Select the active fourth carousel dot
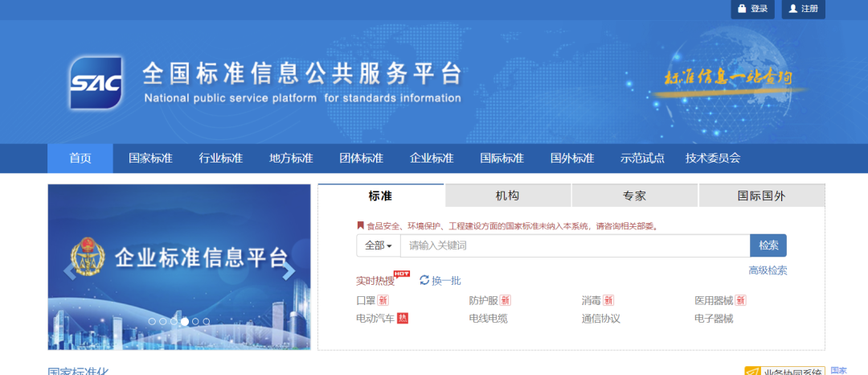The height and width of the screenshot is (375, 868). (x=184, y=321)
